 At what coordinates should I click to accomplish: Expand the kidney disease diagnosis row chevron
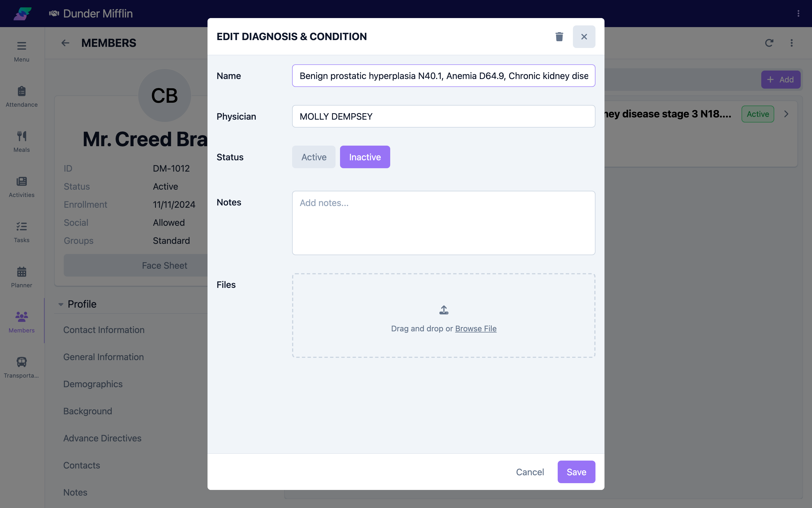tap(786, 114)
